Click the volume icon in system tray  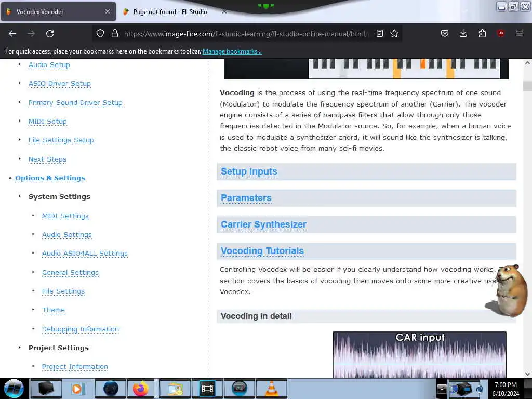pyautogui.click(x=480, y=389)
